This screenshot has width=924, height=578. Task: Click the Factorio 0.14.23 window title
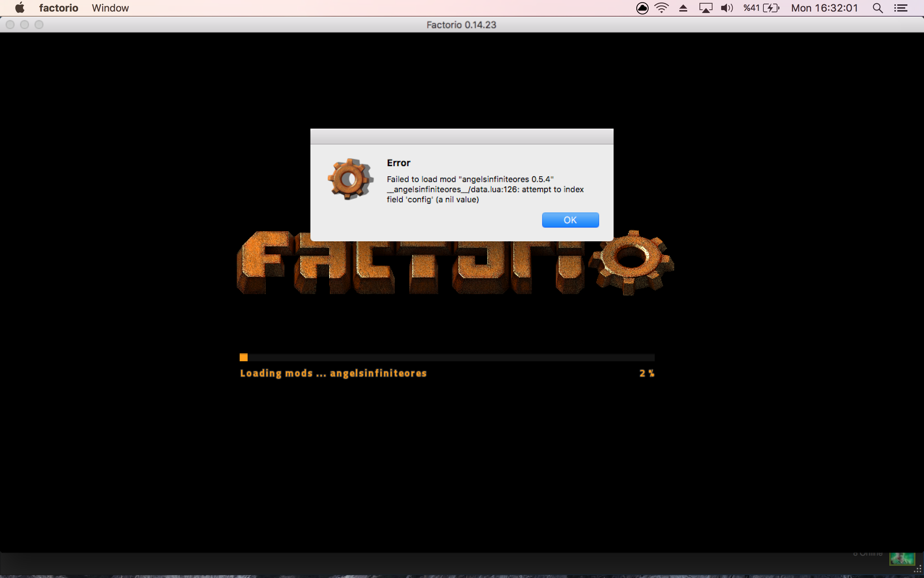pyautogui.click(x=461, y=25)
